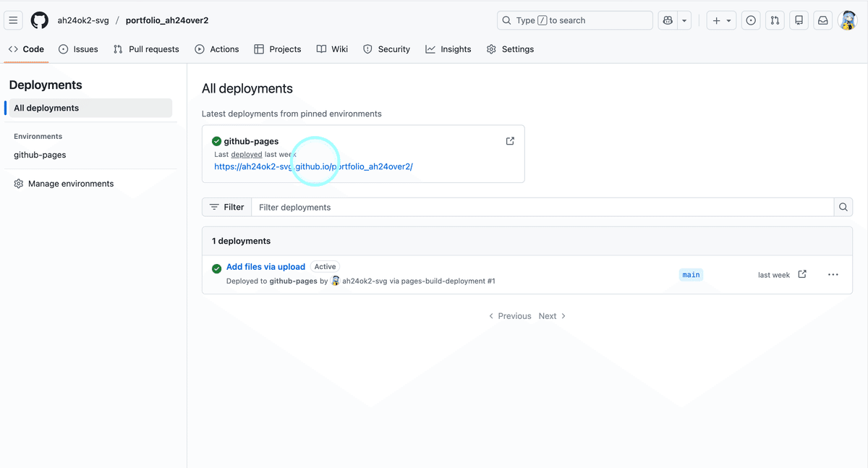This screenshot has height=468, width=868.
Task: Click the GitHub logo home icon
Action: click(39, 20)
